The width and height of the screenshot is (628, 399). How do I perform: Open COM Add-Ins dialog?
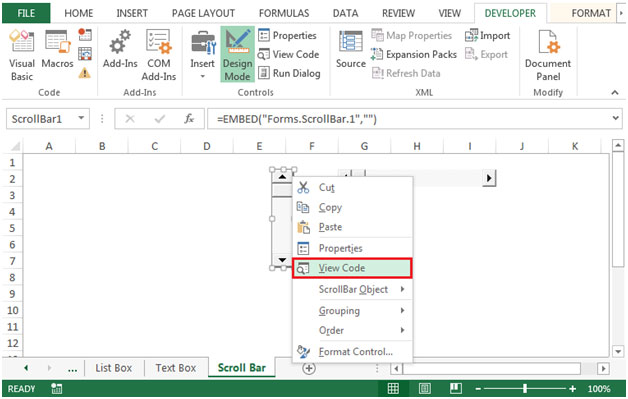pyautogui.click(x=159, y=55)
